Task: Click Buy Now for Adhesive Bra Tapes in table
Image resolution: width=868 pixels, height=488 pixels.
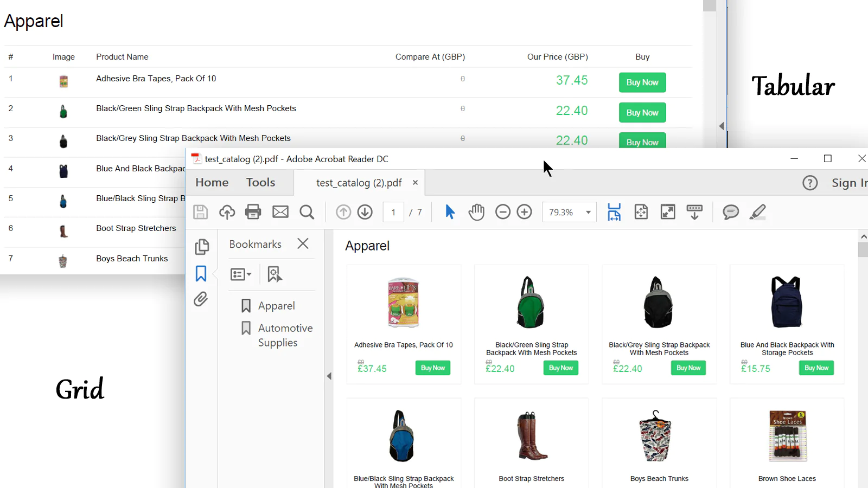Action: coord(642,82)
